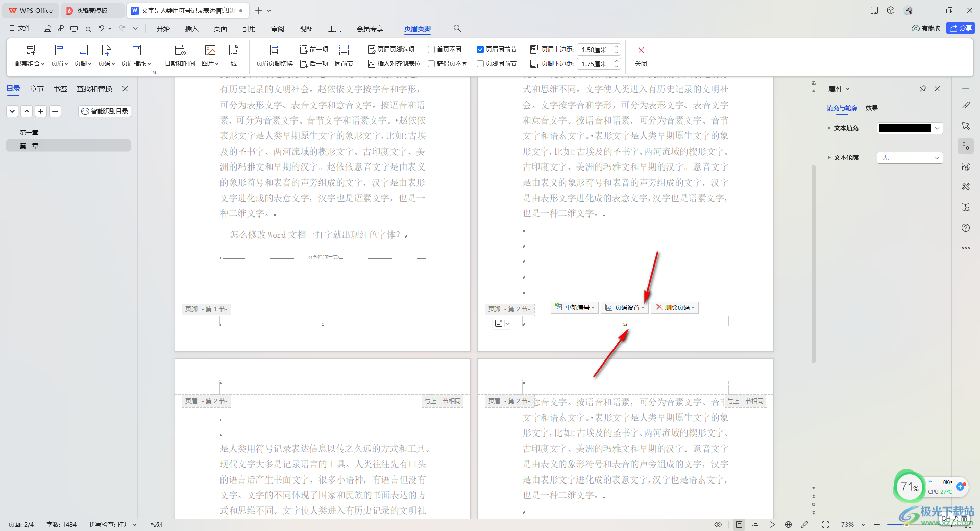Switch to the 会员专享 tab

pos(370,29)
